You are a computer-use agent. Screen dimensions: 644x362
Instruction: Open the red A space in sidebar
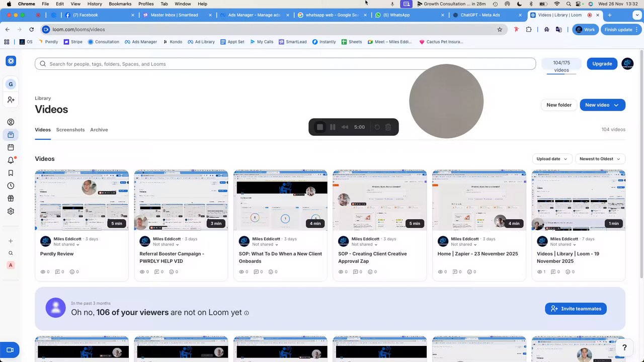pos(11,265)
